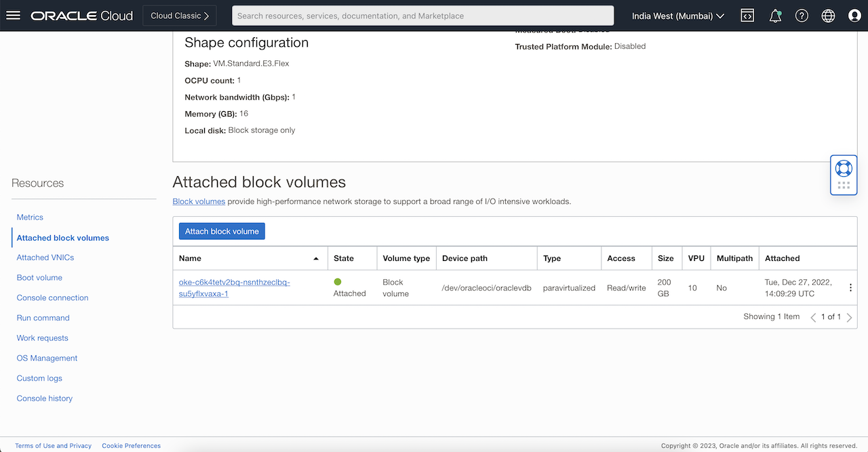Sort the Name column with the arrow
868x452 pixels.
[x=316, y=259]
